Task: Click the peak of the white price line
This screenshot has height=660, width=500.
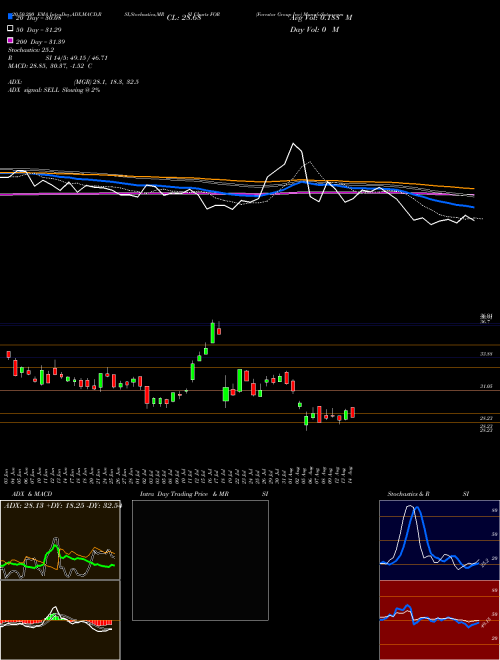Action: pyautogui.click(x=294, y=144)
